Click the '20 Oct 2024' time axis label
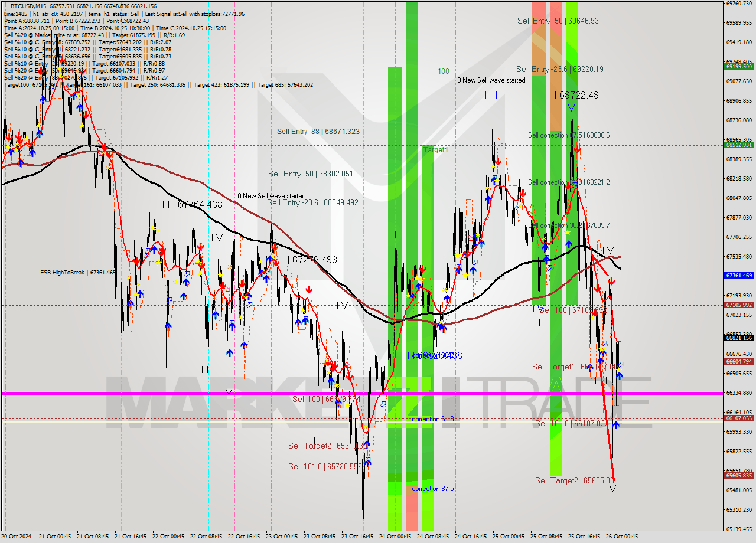 coord(16,537)
